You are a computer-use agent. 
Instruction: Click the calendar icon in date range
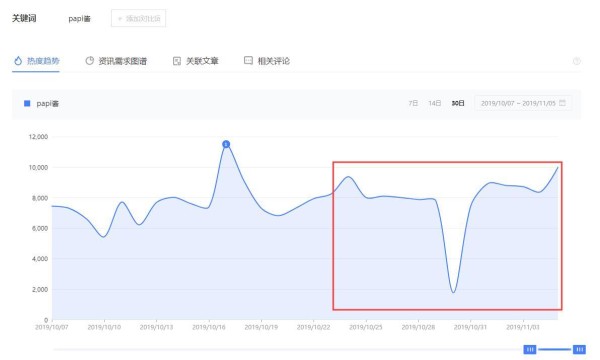click(562, 103)
